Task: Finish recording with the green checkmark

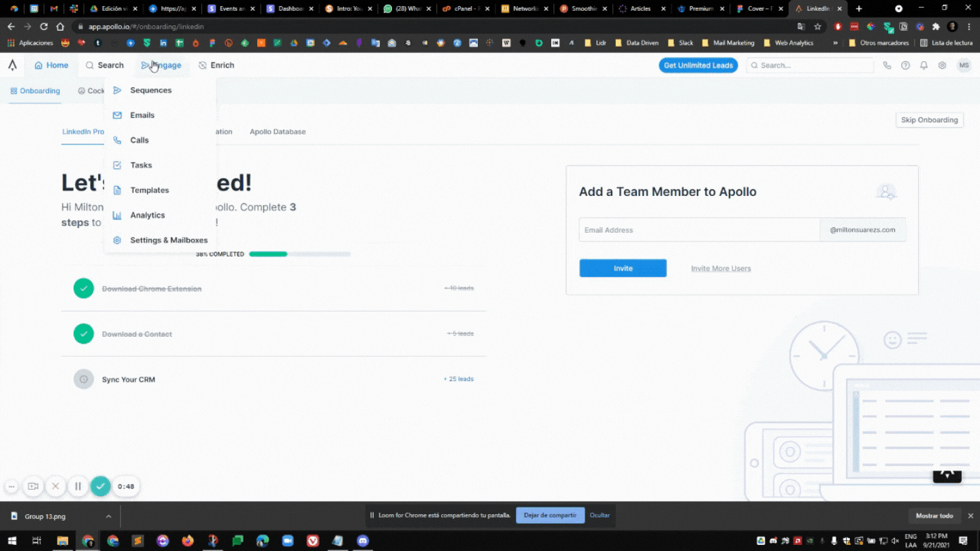Action: click(101, 486)
